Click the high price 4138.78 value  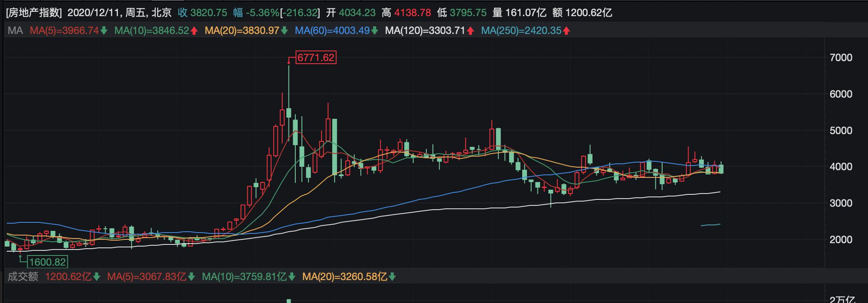(x=413, y=13)
